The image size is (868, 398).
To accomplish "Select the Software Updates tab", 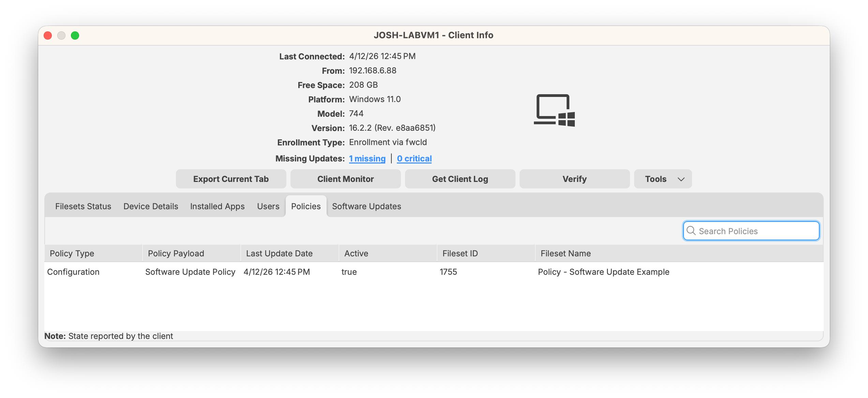I will [366, 206].
